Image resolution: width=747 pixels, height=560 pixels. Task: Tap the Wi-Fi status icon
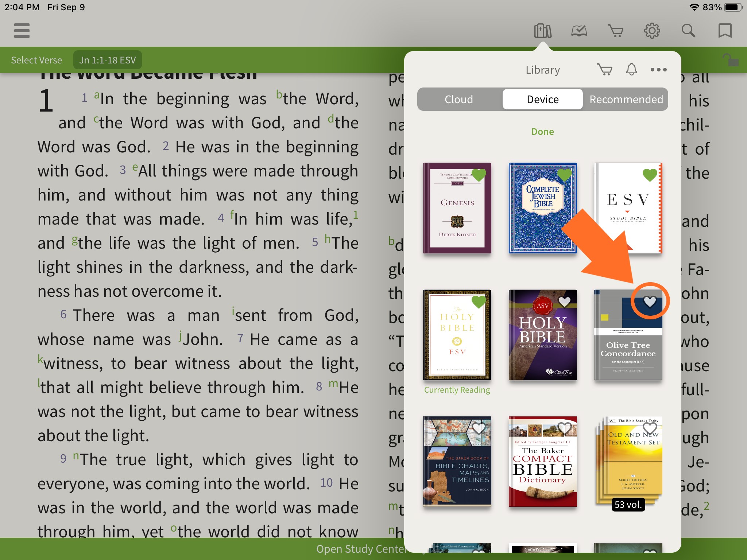click(x=694, y=7)
